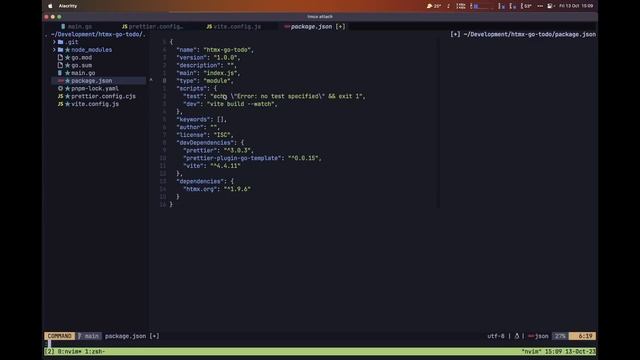Click the "name" key line in editor

coord(215,50)
